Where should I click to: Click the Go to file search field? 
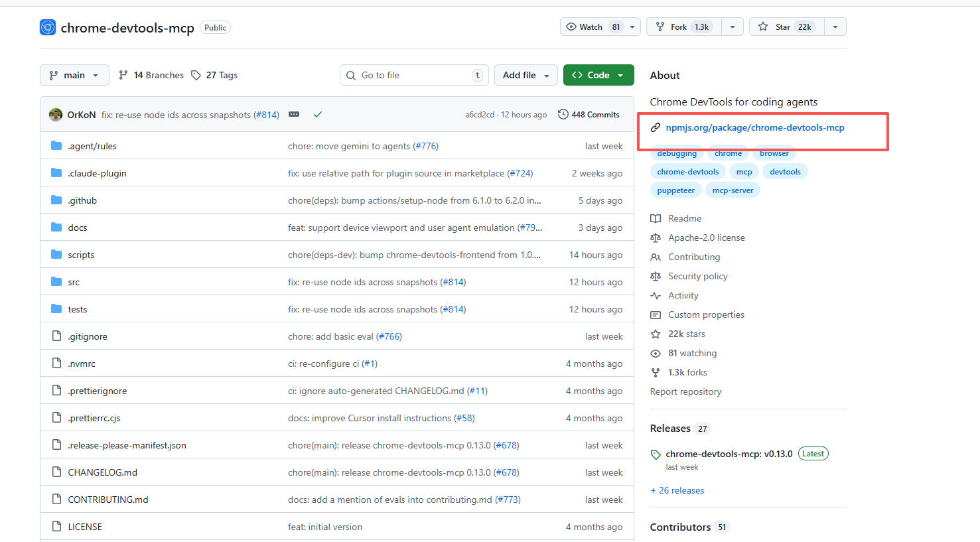pyautogui.click(x=414, y=75)
